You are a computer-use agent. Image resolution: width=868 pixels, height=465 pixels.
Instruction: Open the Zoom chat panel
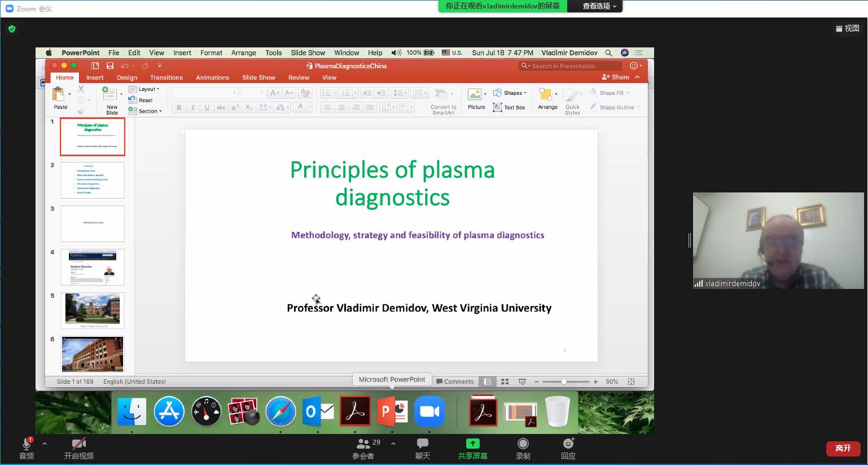[422, 444]
